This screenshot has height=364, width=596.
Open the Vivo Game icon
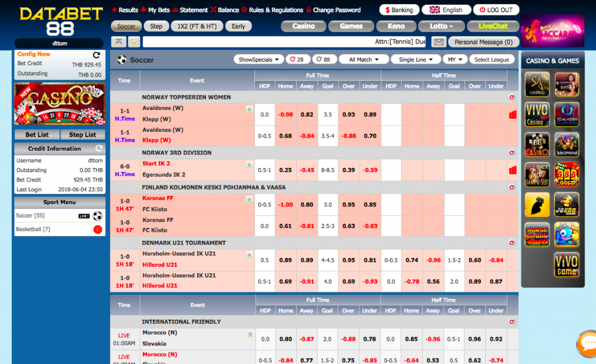click(566, 265)
